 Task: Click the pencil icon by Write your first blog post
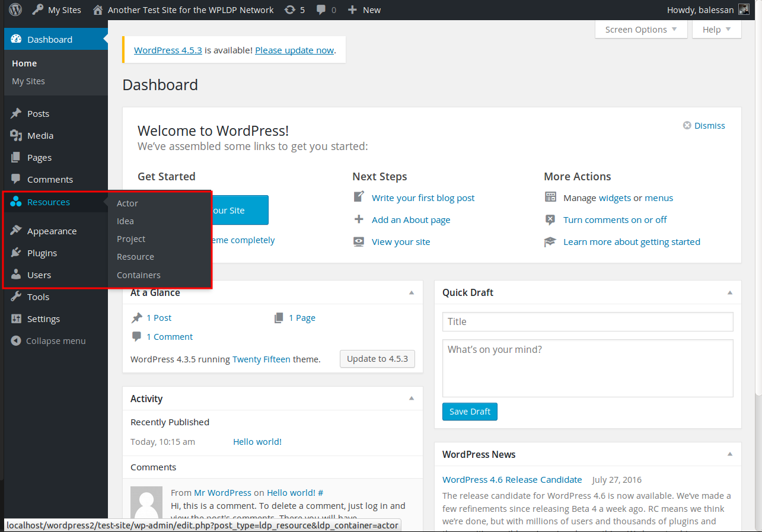point(359,197)
